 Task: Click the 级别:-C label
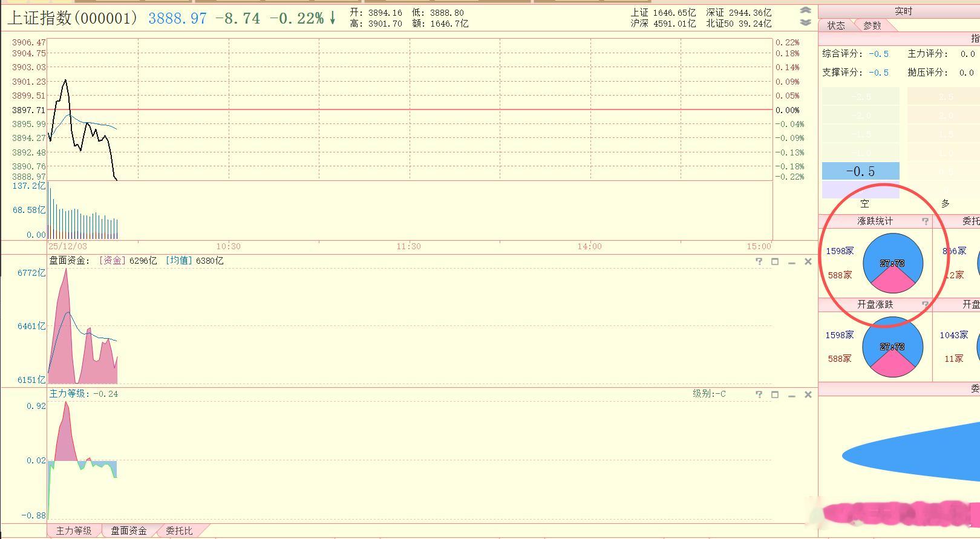point(709,394)
